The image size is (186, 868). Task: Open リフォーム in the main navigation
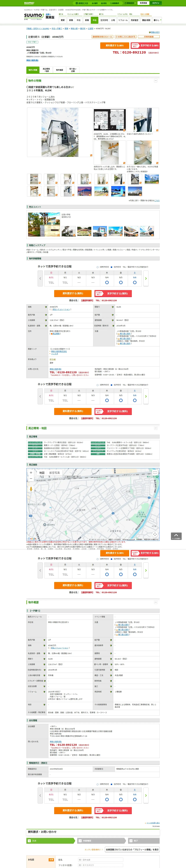[x=123, y=20]
